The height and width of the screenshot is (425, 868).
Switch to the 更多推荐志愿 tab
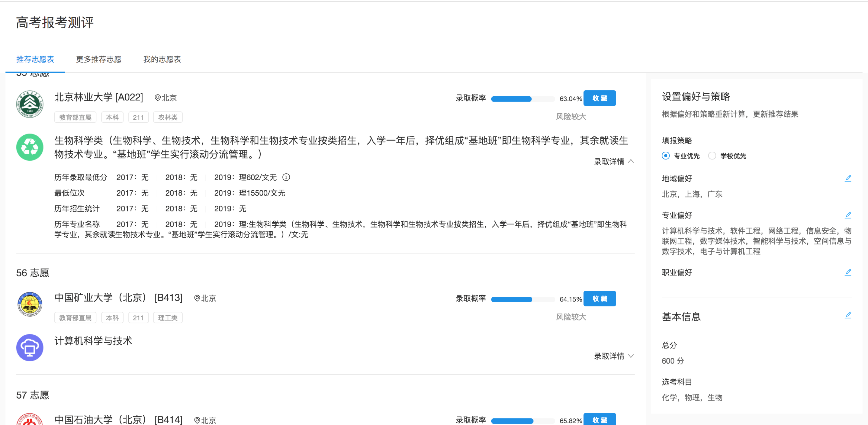[98, 59]
